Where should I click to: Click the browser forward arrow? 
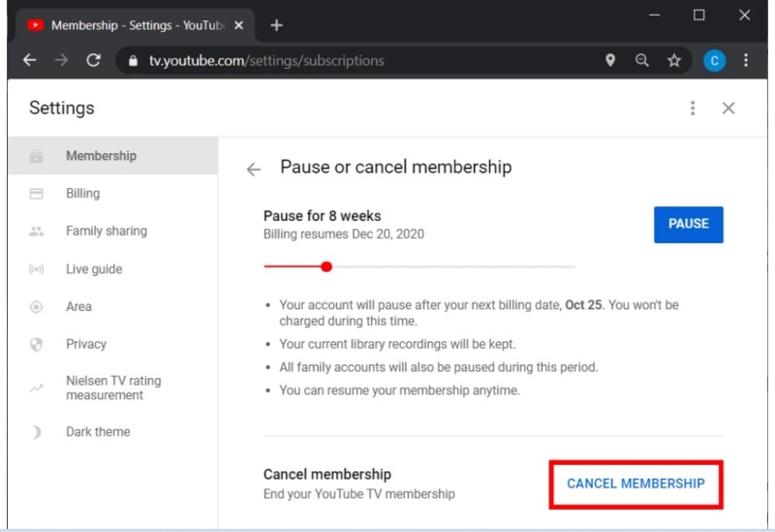(x=61, y=60)
